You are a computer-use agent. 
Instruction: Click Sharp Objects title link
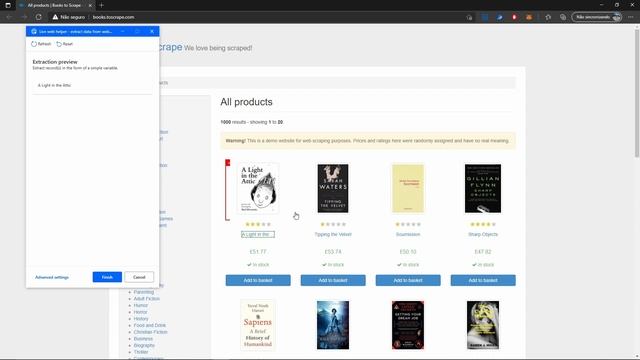tap(483, 234)
